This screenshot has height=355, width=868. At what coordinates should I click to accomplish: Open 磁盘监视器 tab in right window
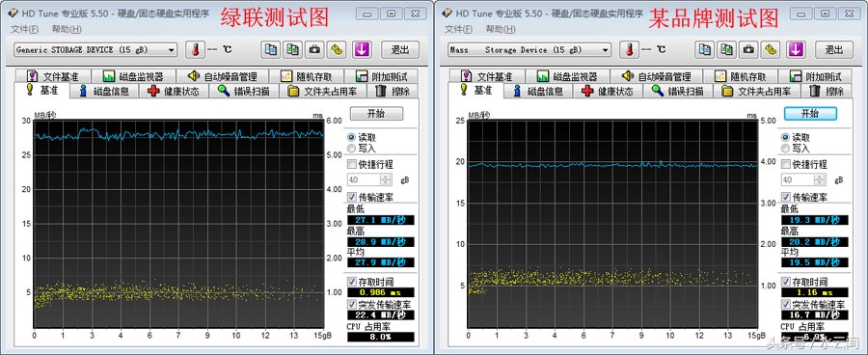click(x=567, y=76)
